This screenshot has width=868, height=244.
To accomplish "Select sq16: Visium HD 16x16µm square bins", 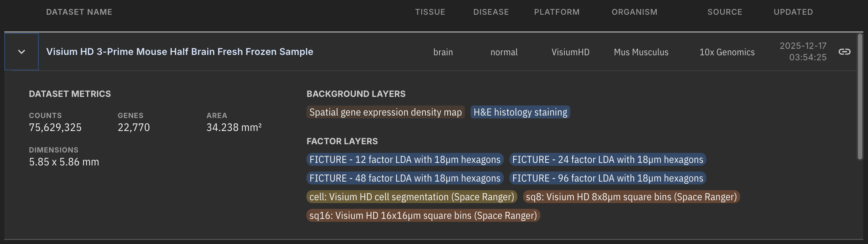I will click(x=423, y=215).
